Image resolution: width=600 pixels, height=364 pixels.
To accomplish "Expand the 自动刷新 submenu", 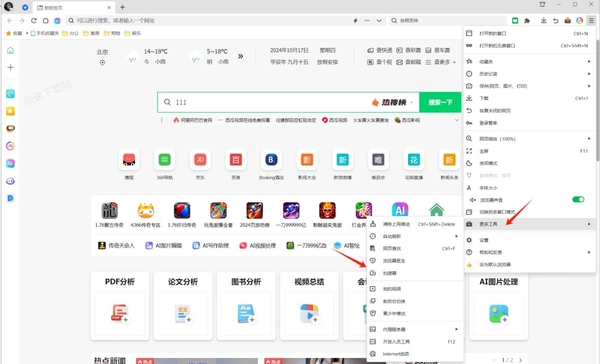I will pos(414,236).
